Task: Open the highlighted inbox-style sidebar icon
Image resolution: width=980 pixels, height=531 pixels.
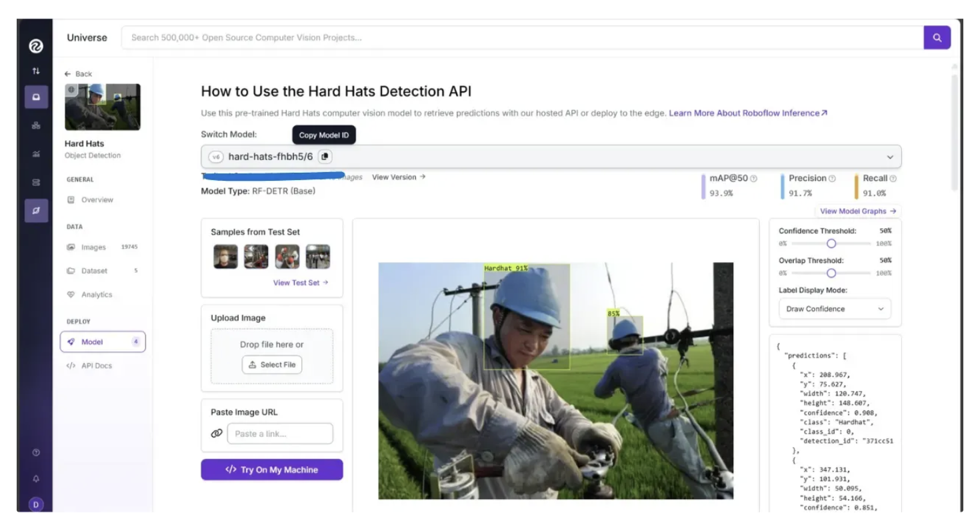Action: pos(36,97)
